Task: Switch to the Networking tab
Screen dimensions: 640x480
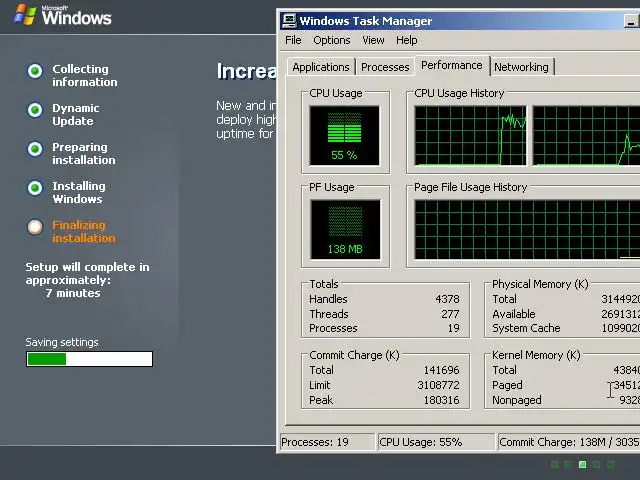Action: [x=521, y=67]
